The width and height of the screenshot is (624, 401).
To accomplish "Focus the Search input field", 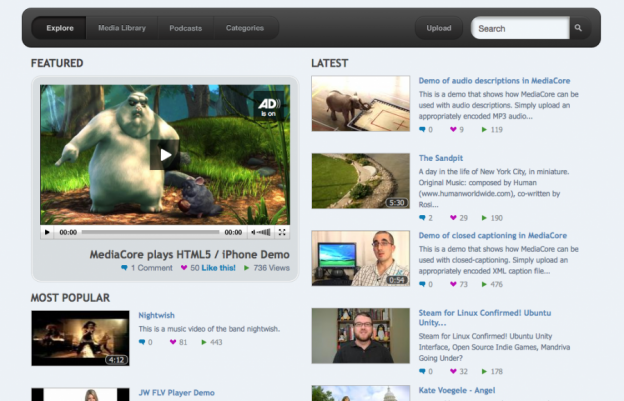I will 520,28.
